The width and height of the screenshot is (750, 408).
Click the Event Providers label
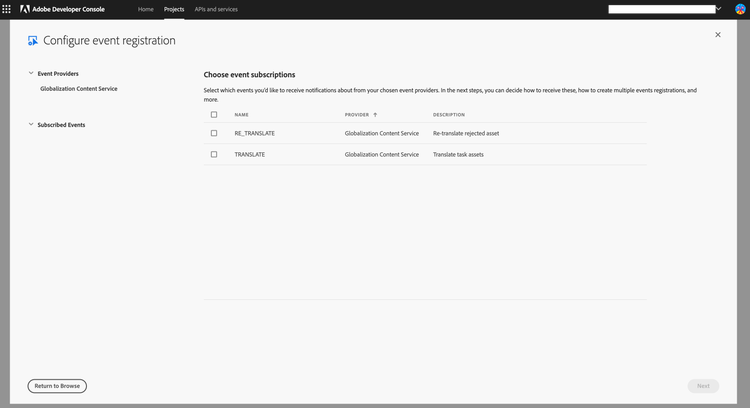pyautogui.click(x=58, y=74)
